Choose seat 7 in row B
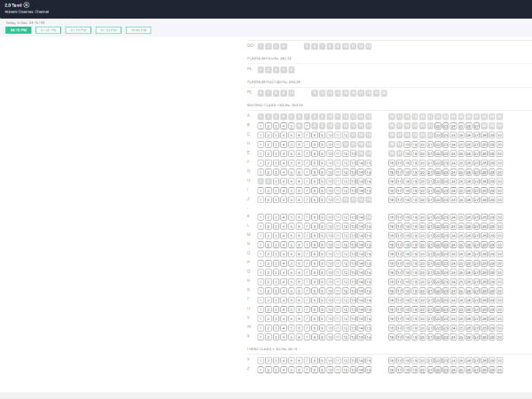 [x=307, y=126]
